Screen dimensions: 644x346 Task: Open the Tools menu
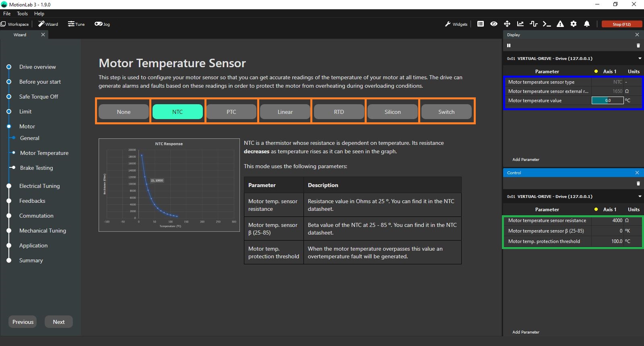[x=22, y=14]
